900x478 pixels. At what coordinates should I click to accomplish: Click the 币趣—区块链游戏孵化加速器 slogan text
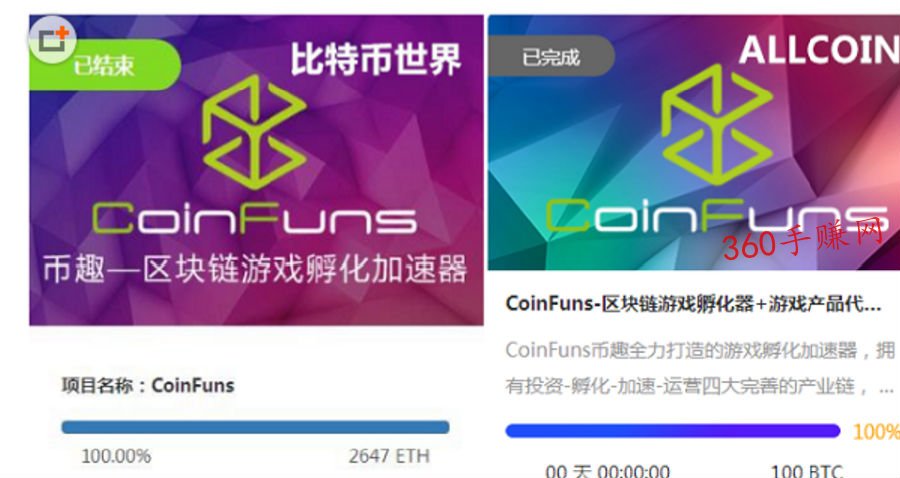coord(255,269)
